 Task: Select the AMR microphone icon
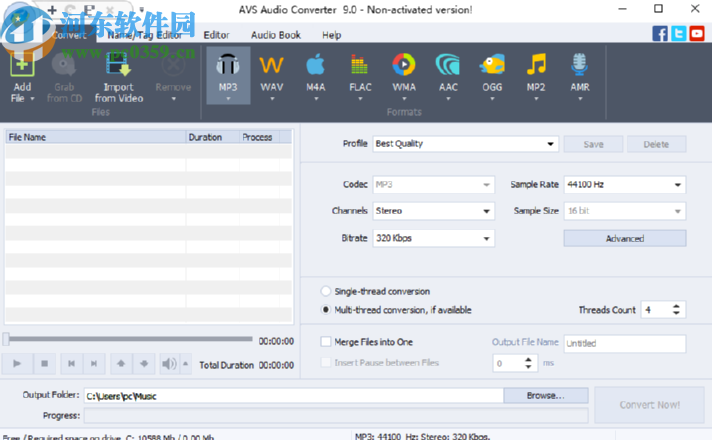click(x=580, y=65)
